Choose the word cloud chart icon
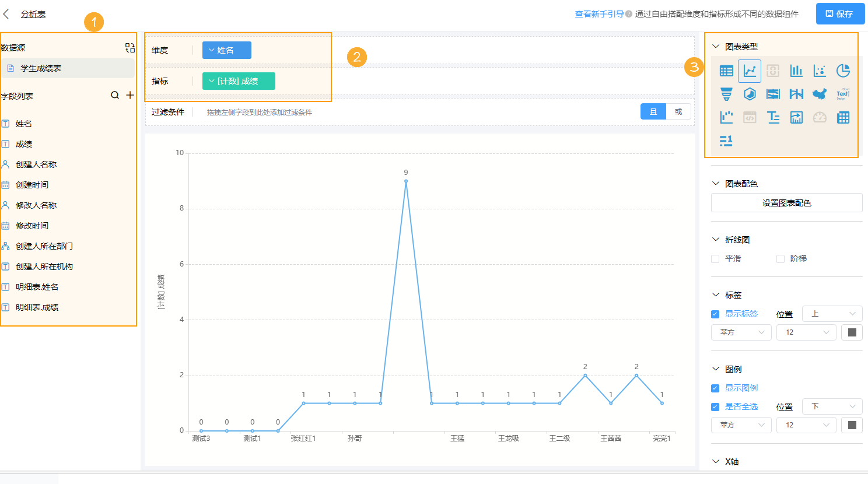The height and width of the screenshot is (484, 868). point(843,94)
